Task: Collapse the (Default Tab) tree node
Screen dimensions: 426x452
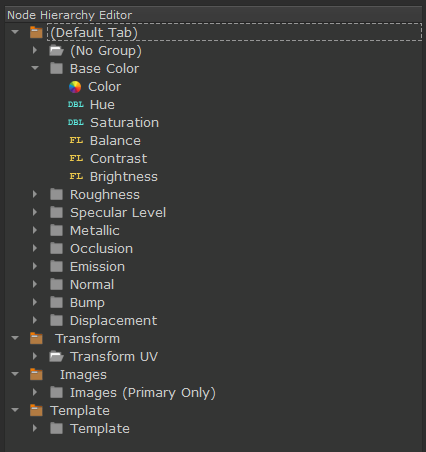Action: [15, 32]
